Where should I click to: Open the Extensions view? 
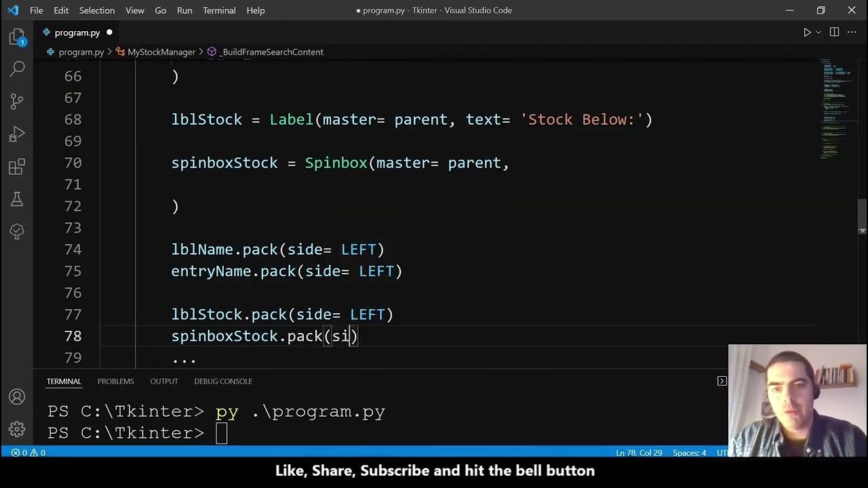[x=17, y=167]
